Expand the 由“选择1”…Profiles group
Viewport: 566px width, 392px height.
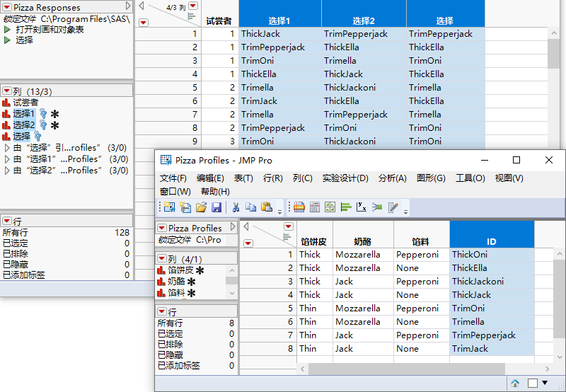8,159
